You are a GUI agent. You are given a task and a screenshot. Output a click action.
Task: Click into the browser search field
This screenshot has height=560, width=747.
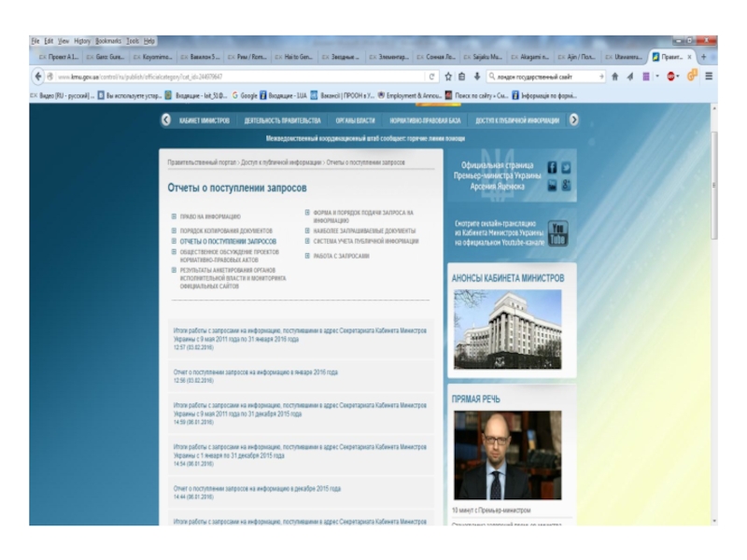[546, 77]
